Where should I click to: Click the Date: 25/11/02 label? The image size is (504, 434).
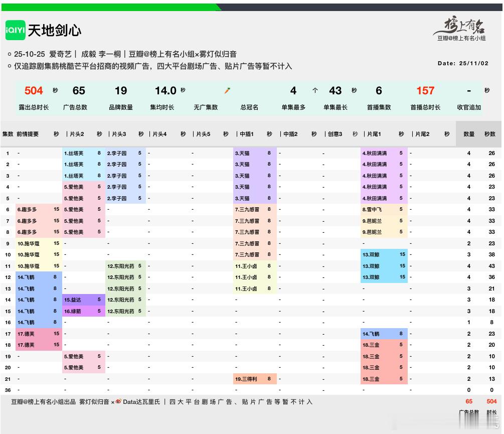463,63
